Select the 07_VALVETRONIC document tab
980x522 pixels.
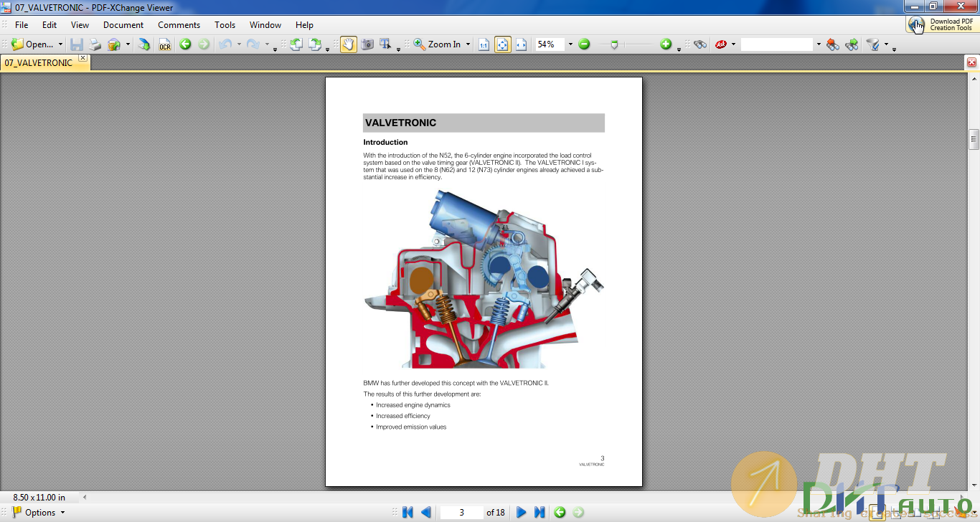tap(39, 62)
